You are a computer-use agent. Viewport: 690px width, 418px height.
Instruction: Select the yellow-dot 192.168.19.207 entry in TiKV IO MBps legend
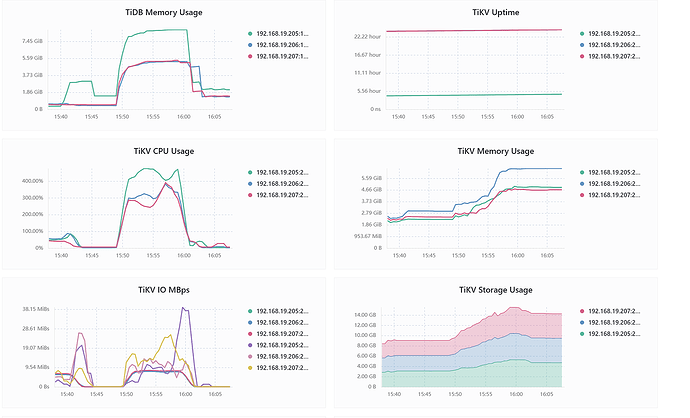click(278, 368)
